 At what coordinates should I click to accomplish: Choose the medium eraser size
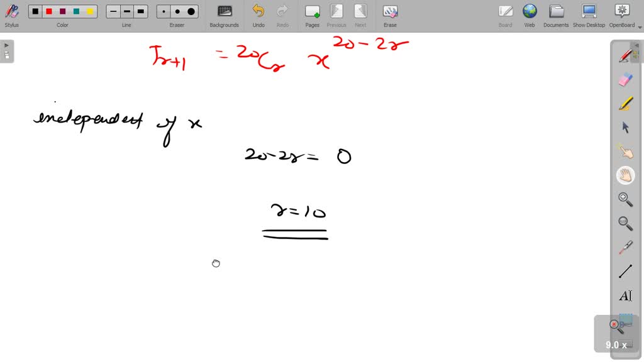177,11
